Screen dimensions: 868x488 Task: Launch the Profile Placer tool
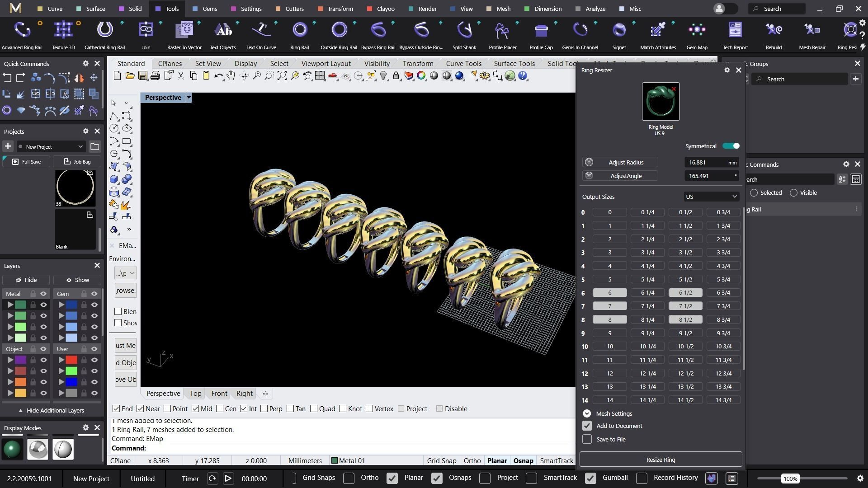click(502, 35)
